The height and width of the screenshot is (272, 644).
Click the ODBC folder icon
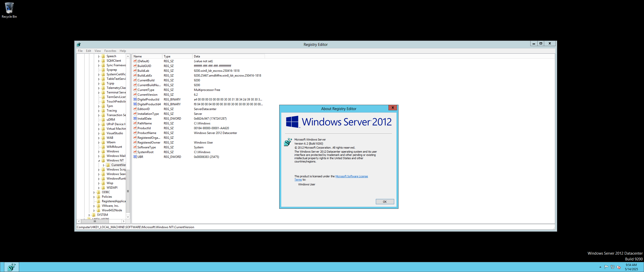(x=99, y=192)
